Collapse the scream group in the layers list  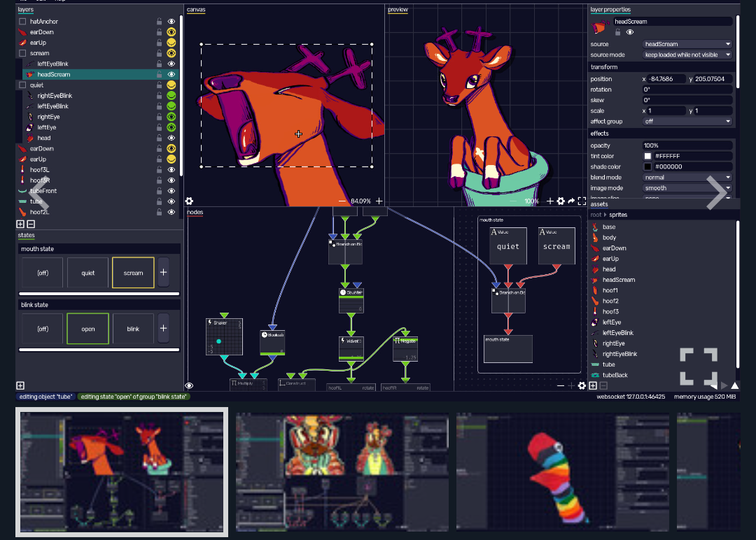(x=22, y=53)
